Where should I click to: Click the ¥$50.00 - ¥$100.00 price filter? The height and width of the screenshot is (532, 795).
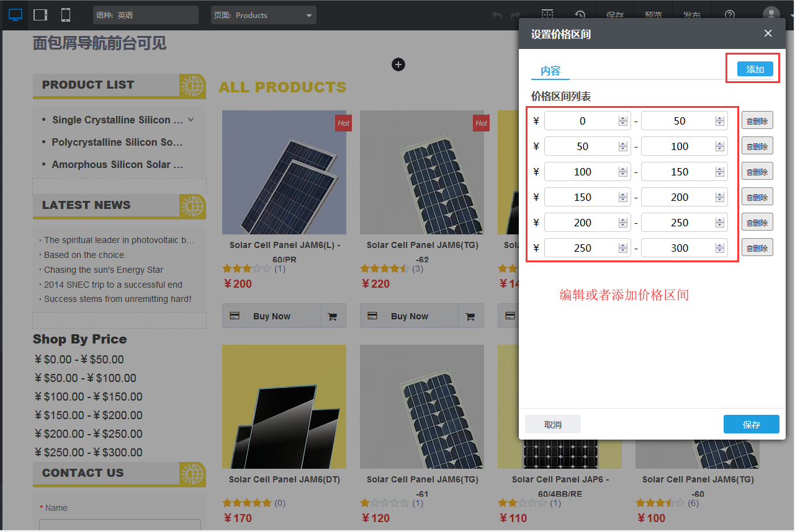pos(86,378)
